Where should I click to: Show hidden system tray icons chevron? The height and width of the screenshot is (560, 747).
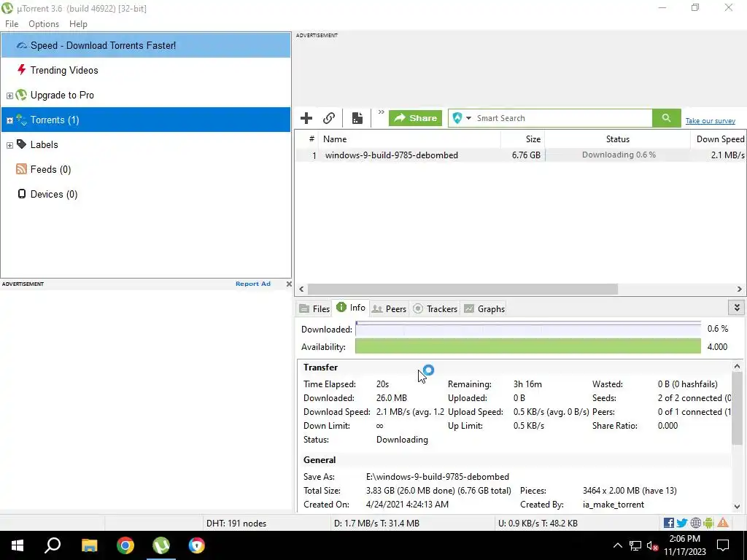tap(617, 545)
